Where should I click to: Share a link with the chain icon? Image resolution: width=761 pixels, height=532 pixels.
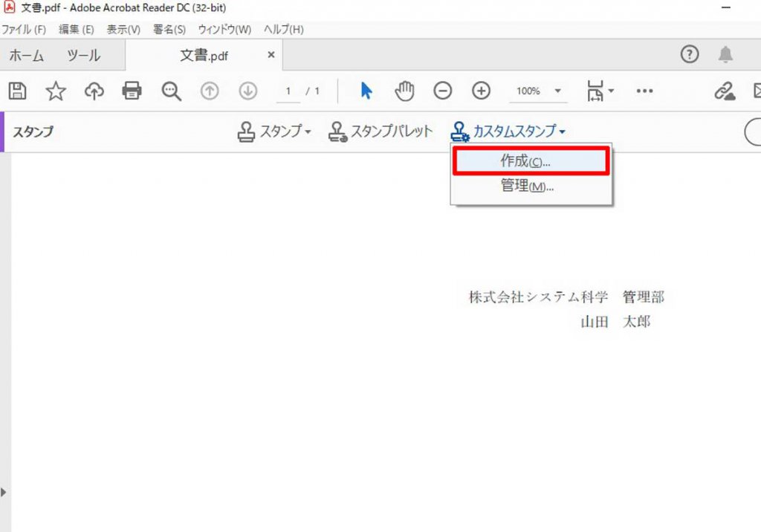pos(724,91)
